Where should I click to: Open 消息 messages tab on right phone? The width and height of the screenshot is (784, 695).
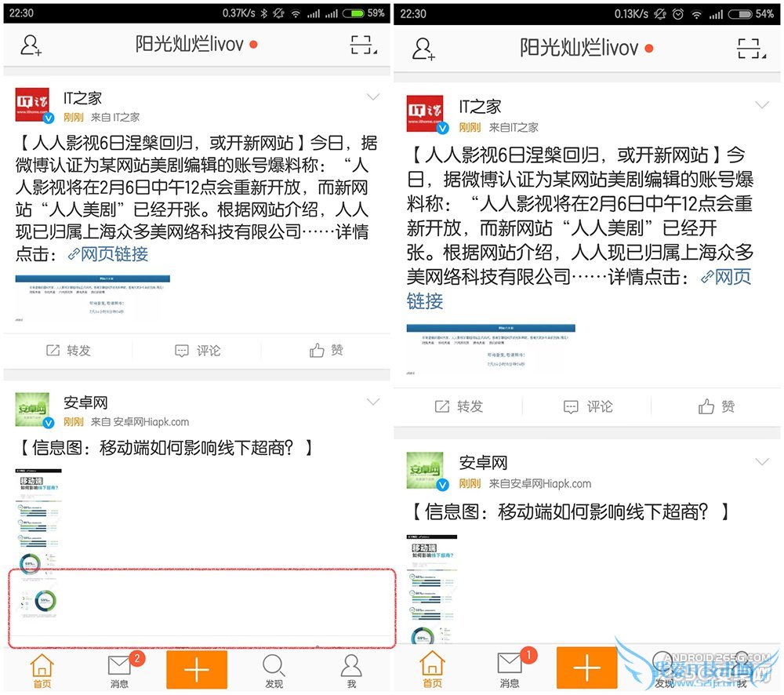coord(510,669)
